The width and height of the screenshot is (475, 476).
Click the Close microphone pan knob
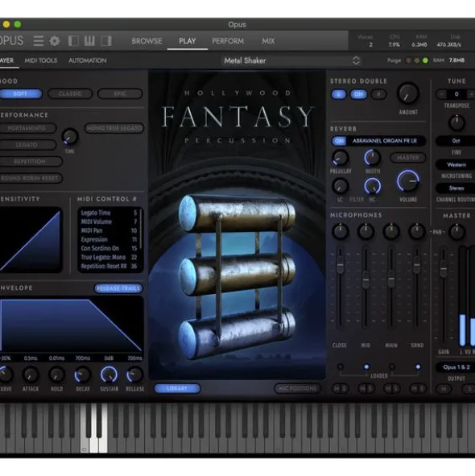tap(341, 232)
